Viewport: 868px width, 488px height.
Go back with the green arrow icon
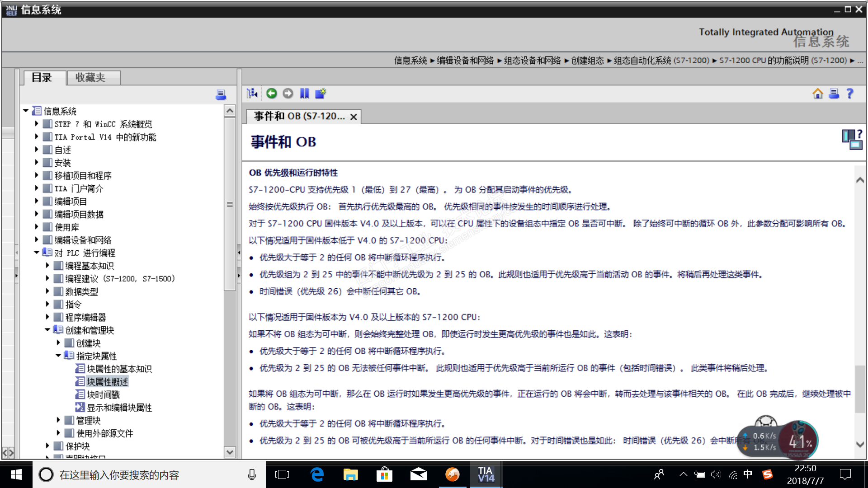tap(271, 94)
